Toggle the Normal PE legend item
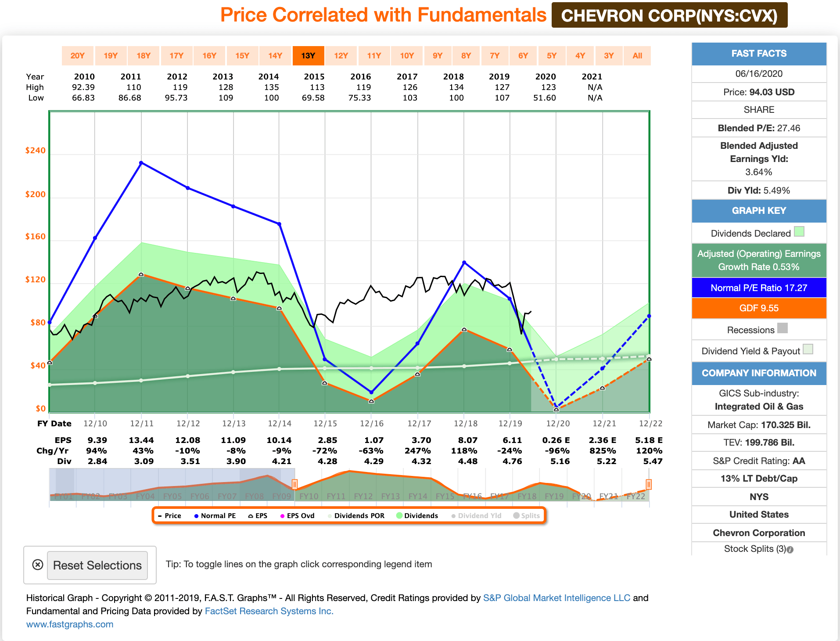The height and width of the screenshot is (641, 840). click(215, 516)
